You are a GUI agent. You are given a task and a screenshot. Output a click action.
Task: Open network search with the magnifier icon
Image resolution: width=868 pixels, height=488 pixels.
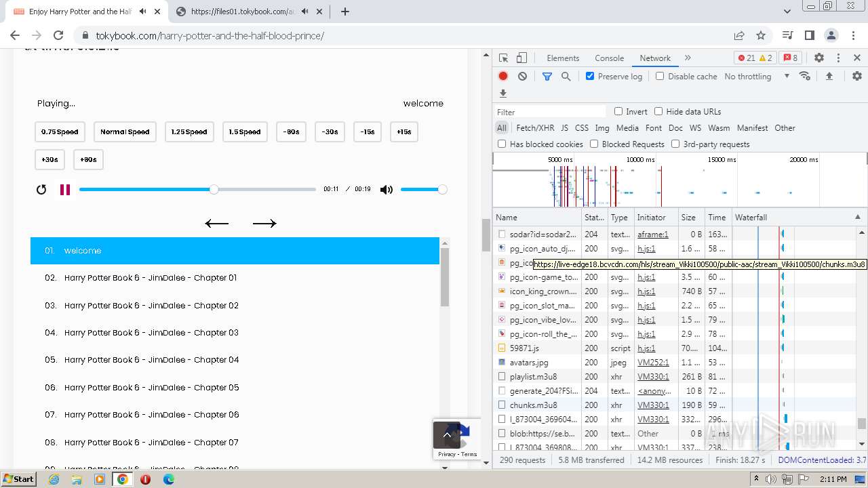[566, 77]
